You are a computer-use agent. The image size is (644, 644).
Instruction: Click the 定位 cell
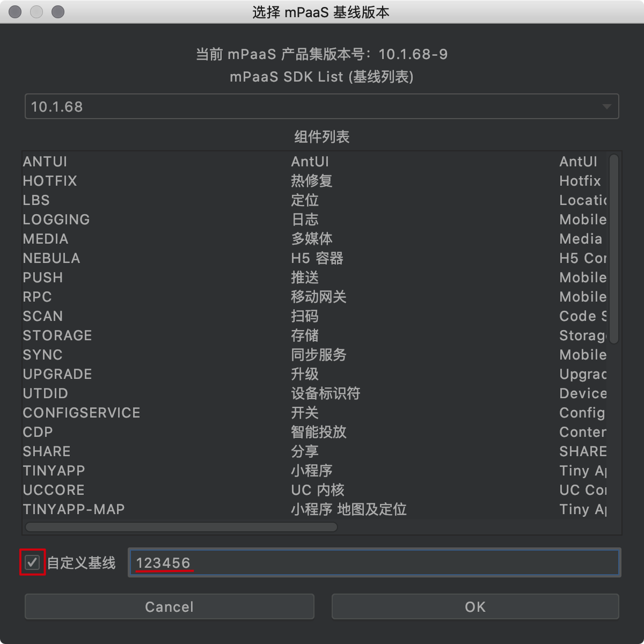point(305,200)
